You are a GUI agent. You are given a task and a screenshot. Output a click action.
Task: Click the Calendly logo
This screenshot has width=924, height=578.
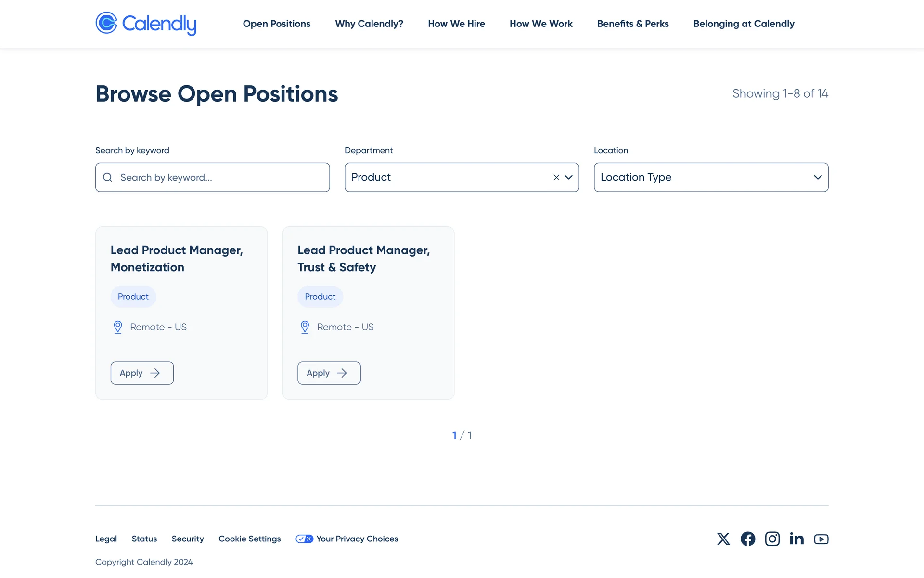click(x=146, y=24)
